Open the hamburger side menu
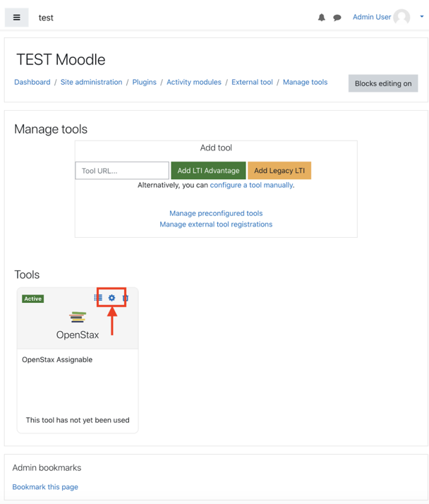 17,18
